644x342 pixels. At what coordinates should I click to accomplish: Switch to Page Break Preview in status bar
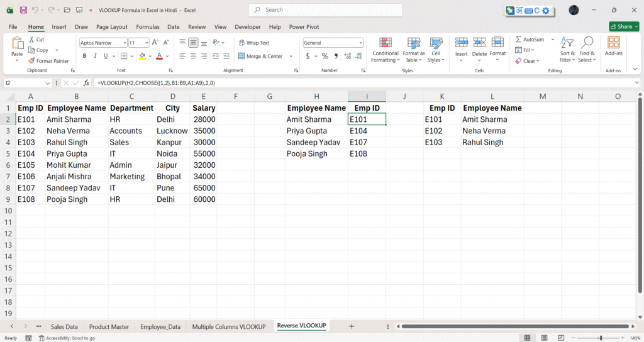(561, 338)
